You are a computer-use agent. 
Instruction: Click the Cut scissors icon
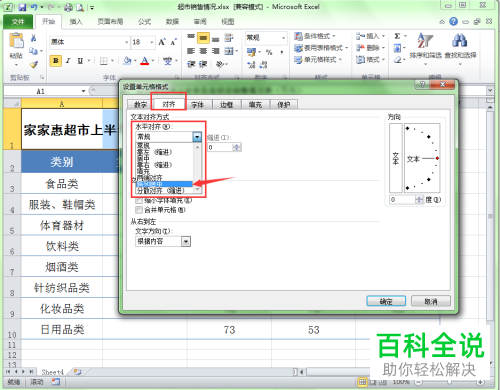pyautogui.click(x=33, y=38)
